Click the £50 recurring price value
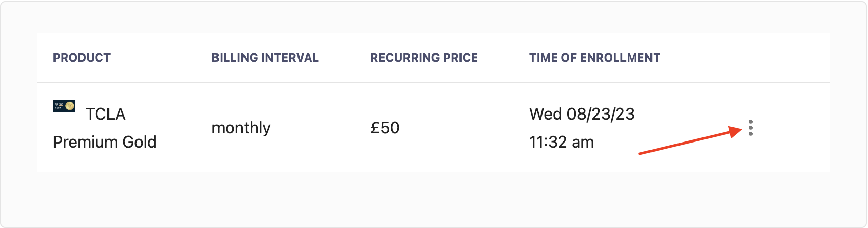Image resolution: width=868 pixels, height=228 pixels. (x=385, y=128)
